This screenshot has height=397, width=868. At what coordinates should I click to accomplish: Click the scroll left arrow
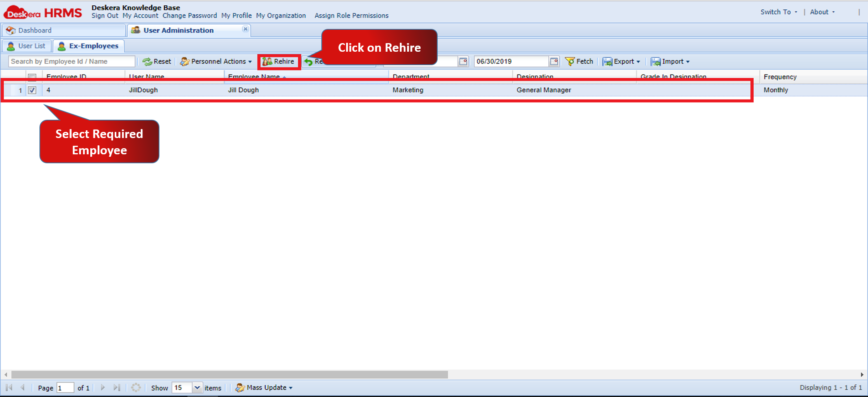point(6,374)
